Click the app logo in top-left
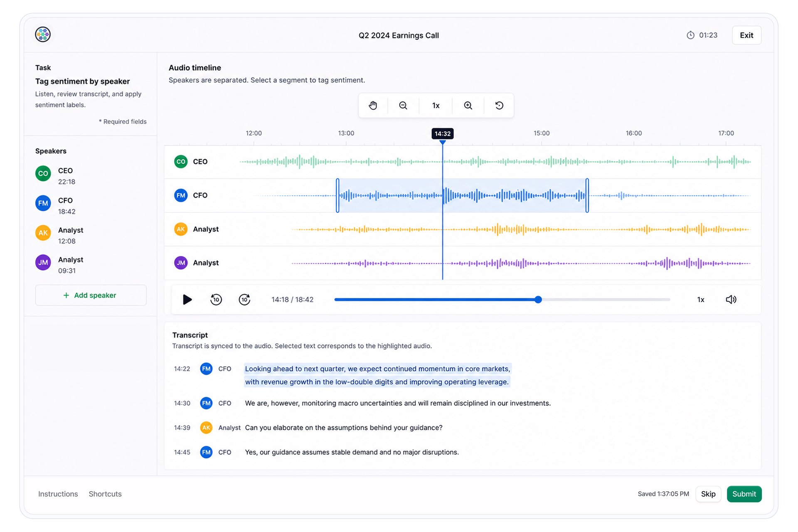 pos(43,34)
